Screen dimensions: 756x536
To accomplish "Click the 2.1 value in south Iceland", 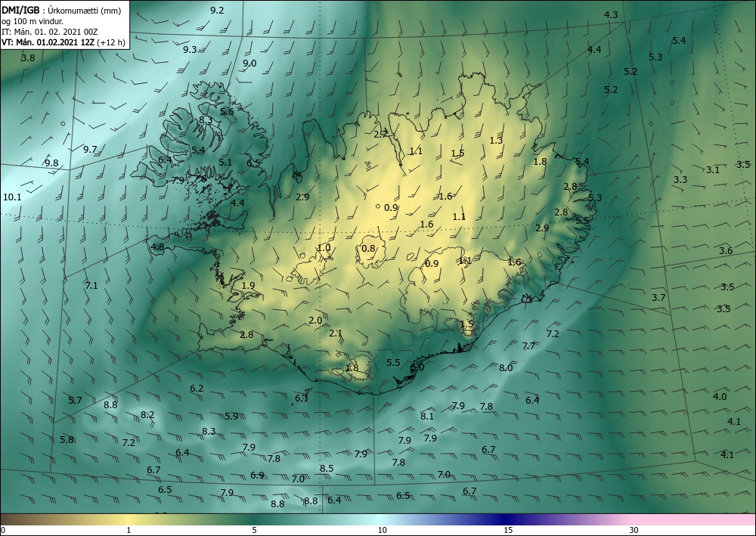I will tap(336, 333).
